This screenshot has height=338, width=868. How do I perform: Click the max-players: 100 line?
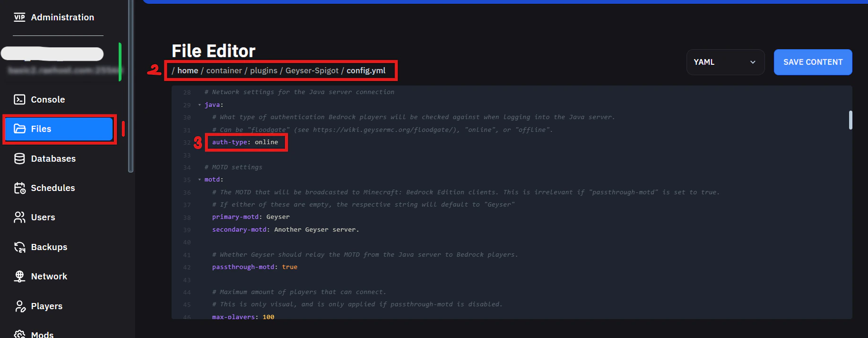(243, 317)
